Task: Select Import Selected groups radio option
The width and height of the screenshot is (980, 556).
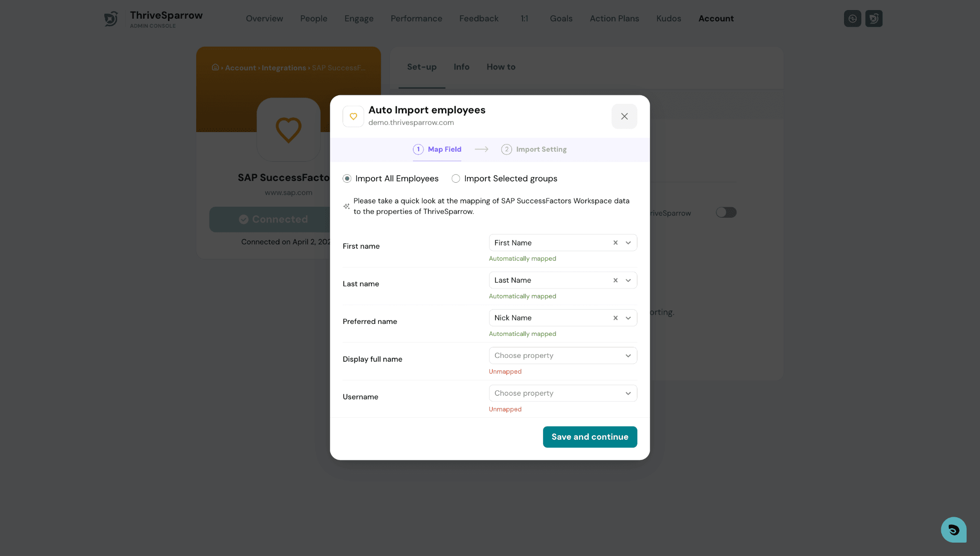Action: pyautogui.click(x=456, y=178)
